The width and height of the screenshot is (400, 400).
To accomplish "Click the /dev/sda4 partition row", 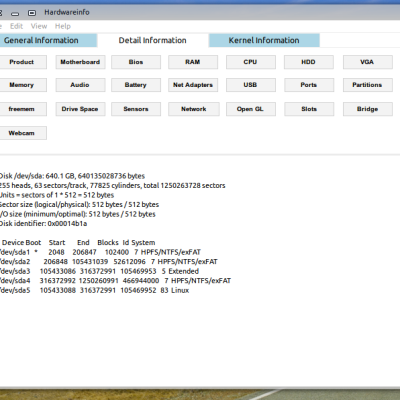I will 115,281.
